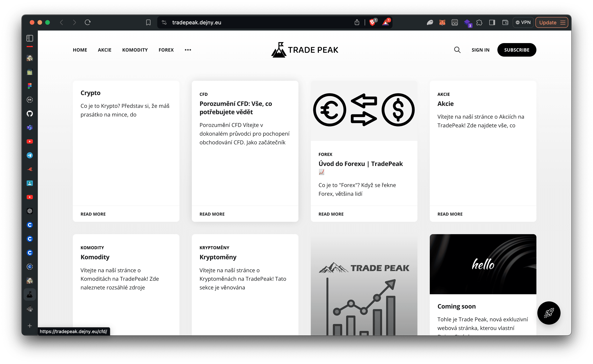Open the Telegram tab in sidebar
The height and width of the screenshot is (364, 593).
pos(30,155)
